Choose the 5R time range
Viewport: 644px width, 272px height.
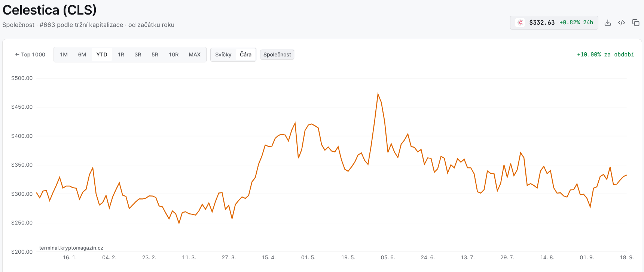155,55
